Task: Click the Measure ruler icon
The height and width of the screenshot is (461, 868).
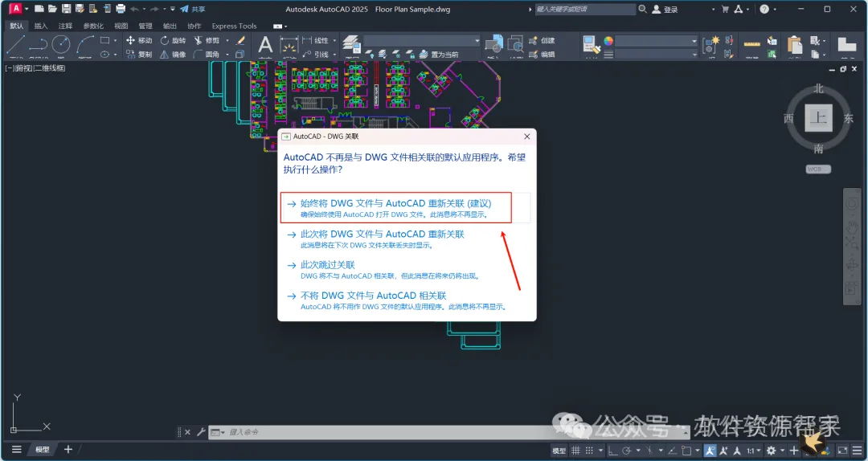Action: pyautogui.click(x=751, y=44)
